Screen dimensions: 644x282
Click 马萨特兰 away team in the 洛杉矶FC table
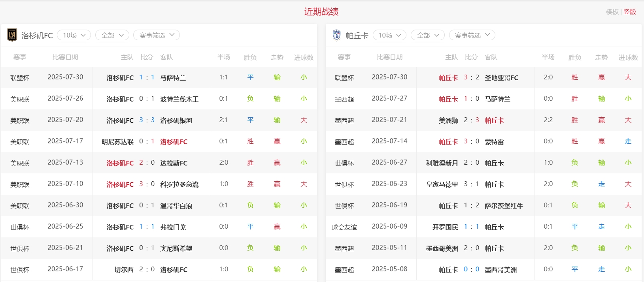click(x=173, y=78)
